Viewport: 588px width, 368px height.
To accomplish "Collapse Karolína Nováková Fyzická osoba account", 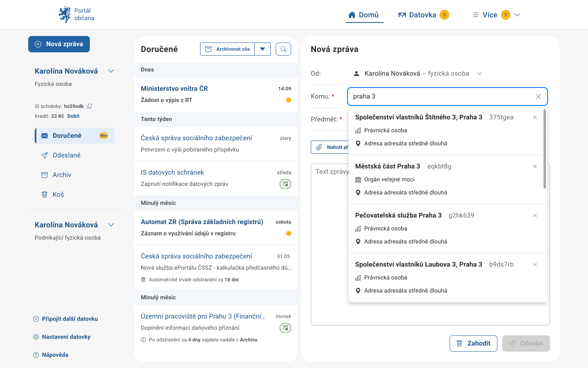I will [111, 71].
